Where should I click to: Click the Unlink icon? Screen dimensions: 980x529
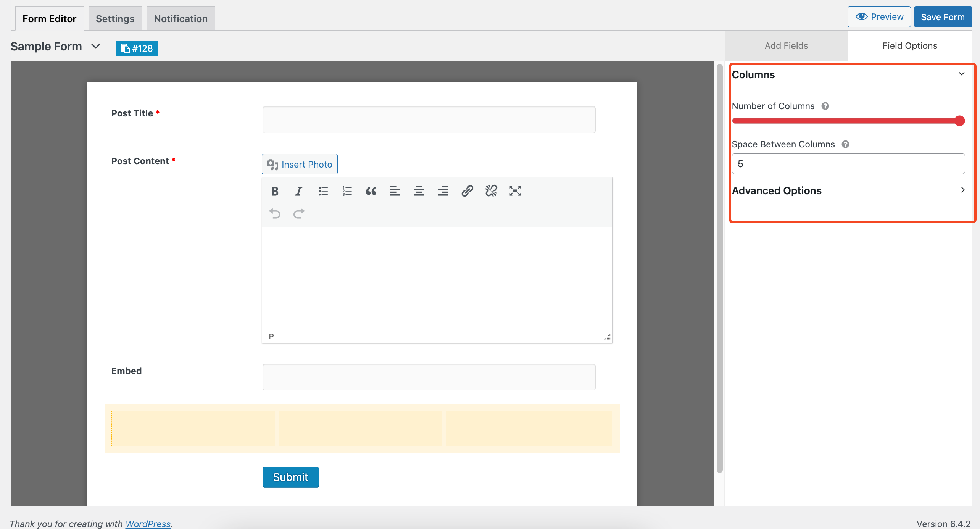491,190
